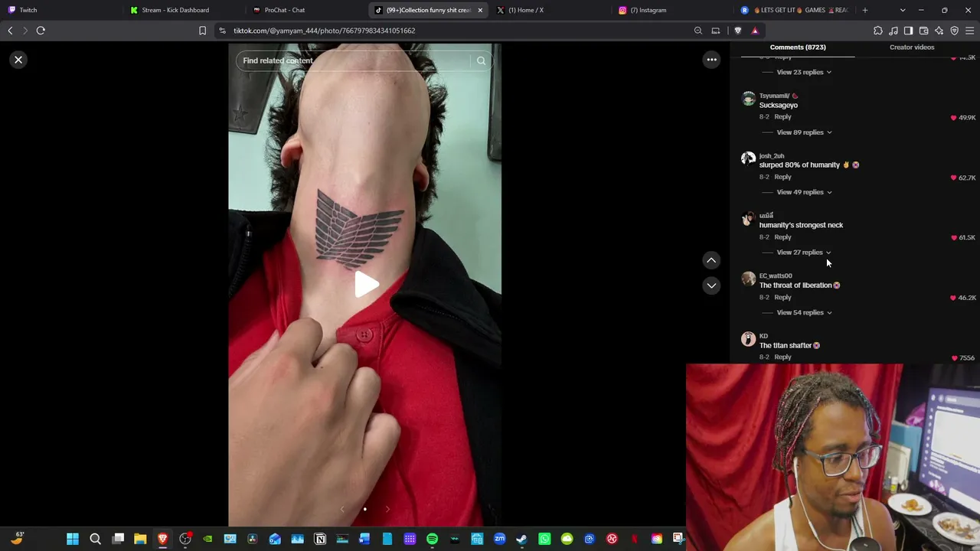Open the Windows Start menu
980x551 pixels.
tap(73, 539)
